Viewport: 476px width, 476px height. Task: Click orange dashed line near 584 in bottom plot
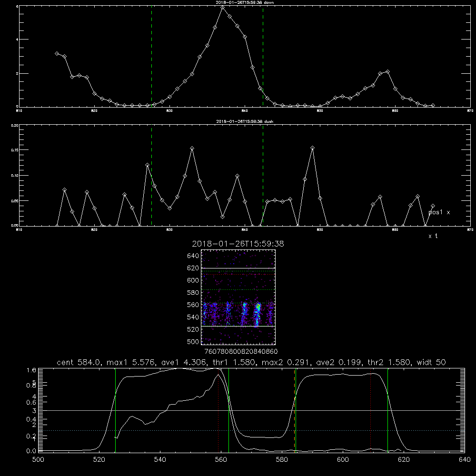[294, 410]
